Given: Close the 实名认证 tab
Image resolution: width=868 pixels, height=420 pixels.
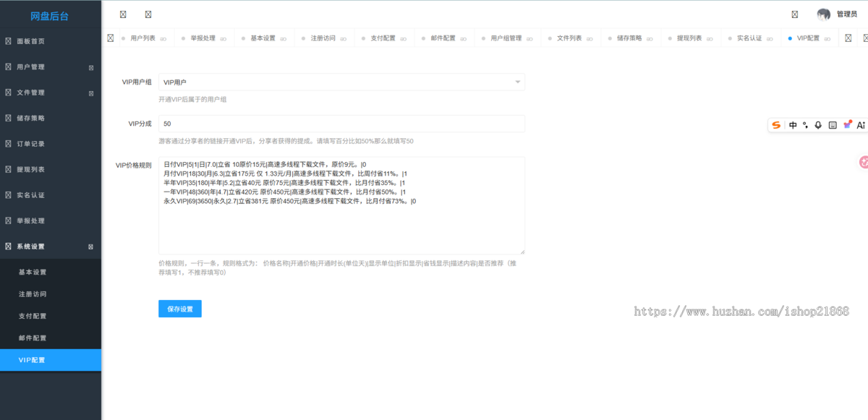Looking at the screenshot, I should [x=770, y=38].
